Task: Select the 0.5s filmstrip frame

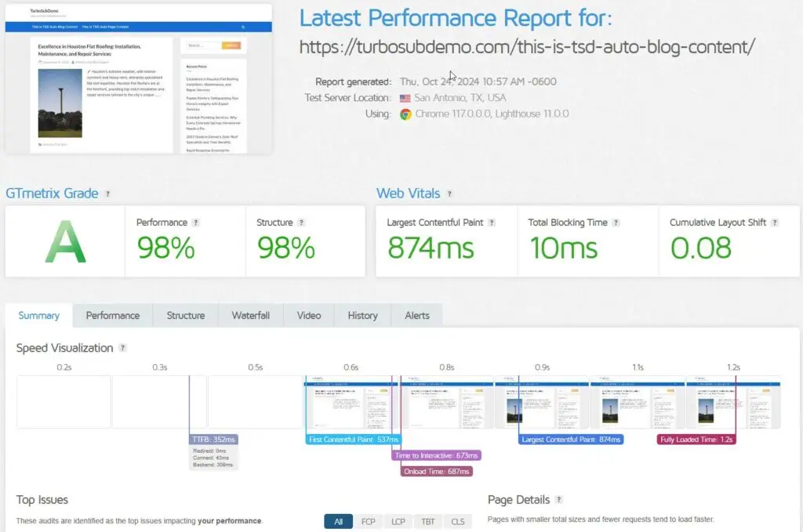Action: click(255, 402)
